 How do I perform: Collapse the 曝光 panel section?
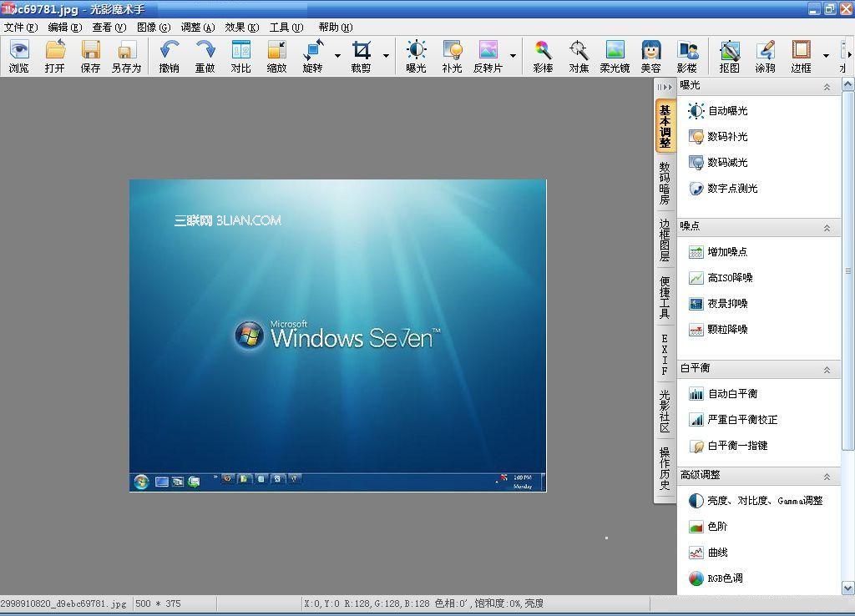tap(827, 87)
